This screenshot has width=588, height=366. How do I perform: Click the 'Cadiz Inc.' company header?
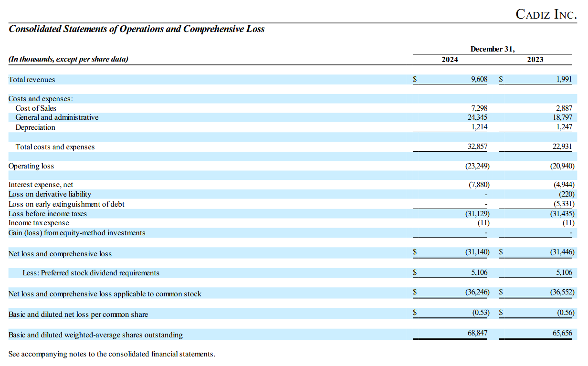click(546, 14)
